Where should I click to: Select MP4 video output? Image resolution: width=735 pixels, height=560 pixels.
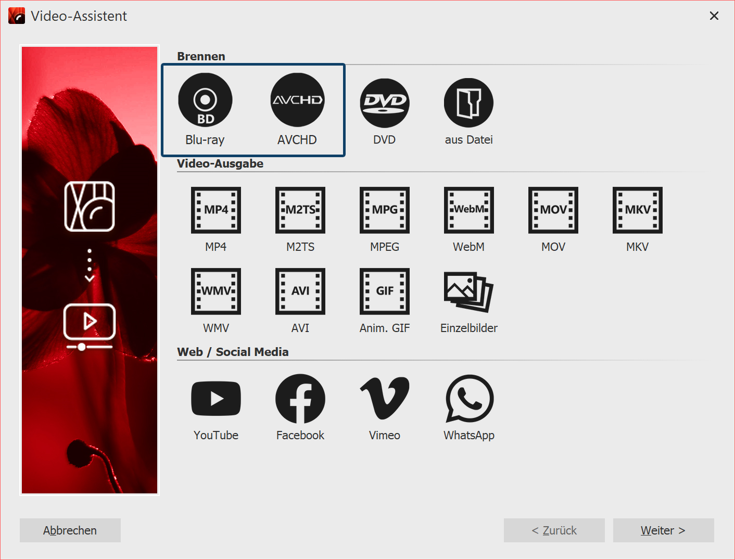216,210
